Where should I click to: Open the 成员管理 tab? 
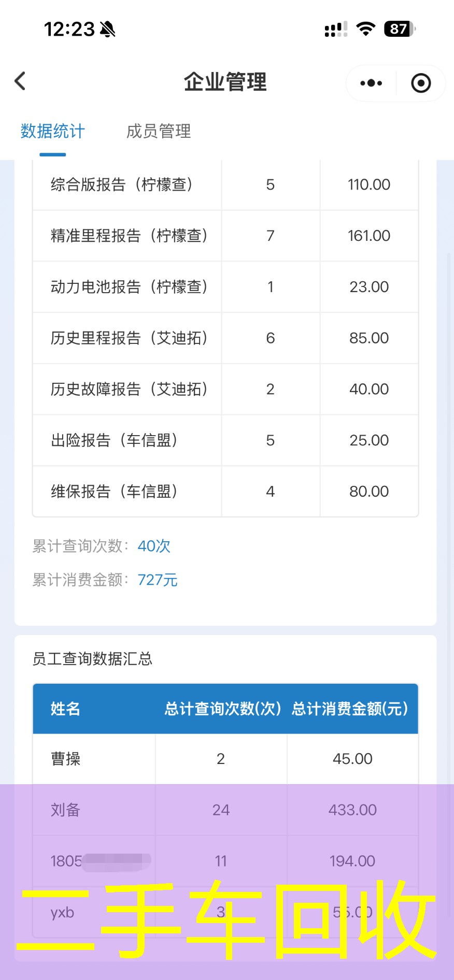coord(159,132)
